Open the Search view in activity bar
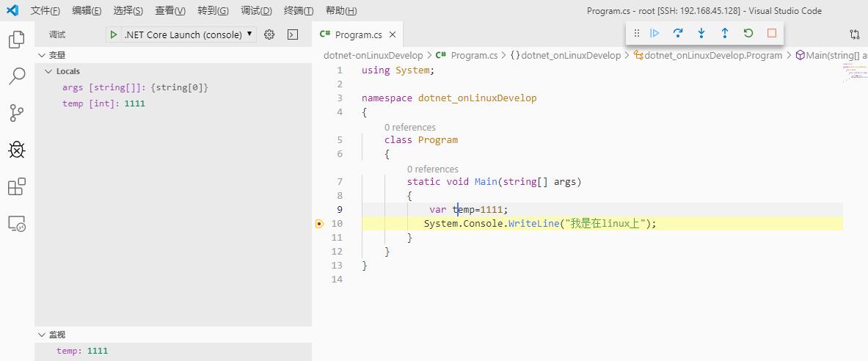Viewport: 868px width, 361px height. 16,76
